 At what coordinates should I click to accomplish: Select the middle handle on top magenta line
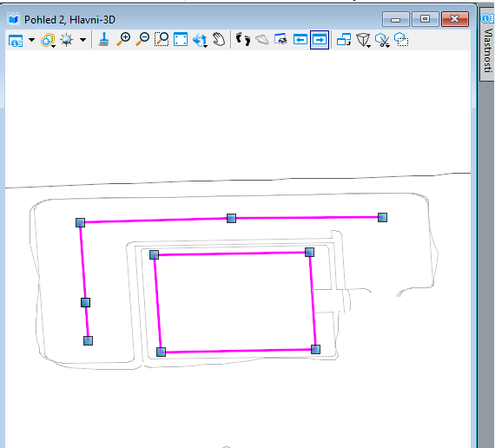(231, 218)
